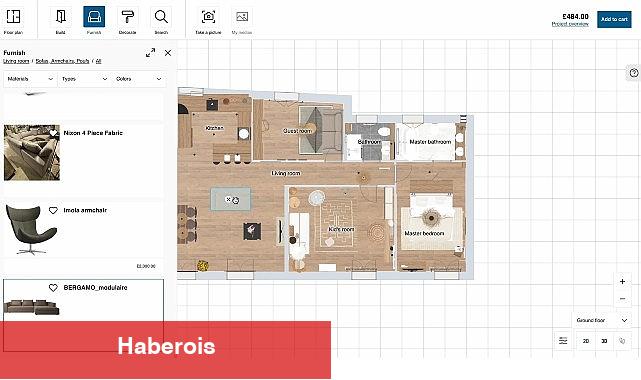Click the BERGAMO_modulaire title
This screenshot has width=641, height=380.
coord(95,288)
